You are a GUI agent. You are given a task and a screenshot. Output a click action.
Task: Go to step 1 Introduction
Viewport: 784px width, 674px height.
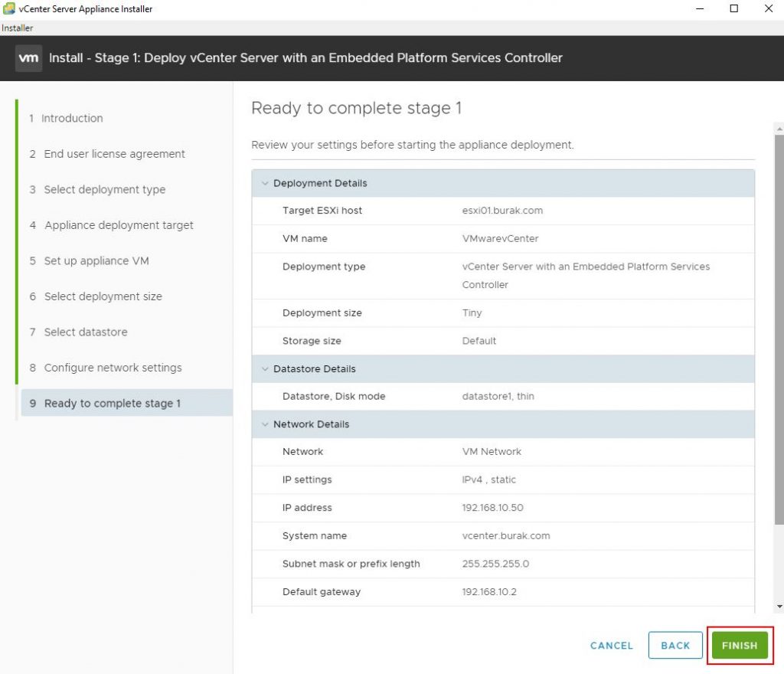click(66, 118)
